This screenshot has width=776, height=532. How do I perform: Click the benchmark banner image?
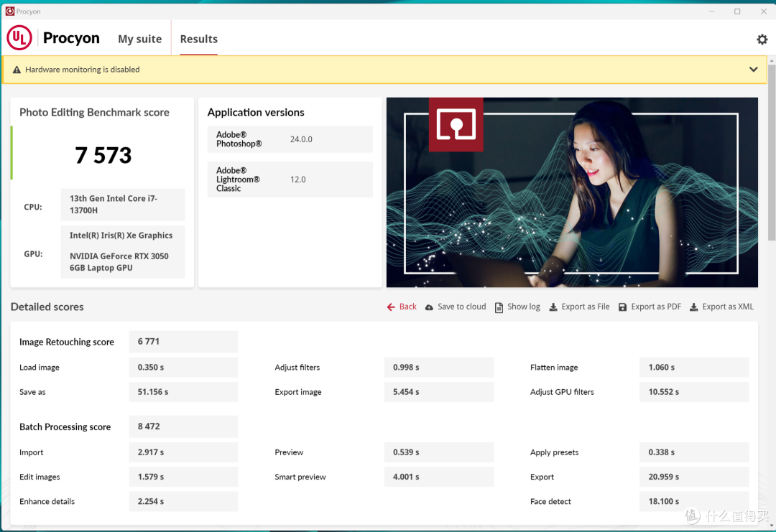[x=572, y=192]
